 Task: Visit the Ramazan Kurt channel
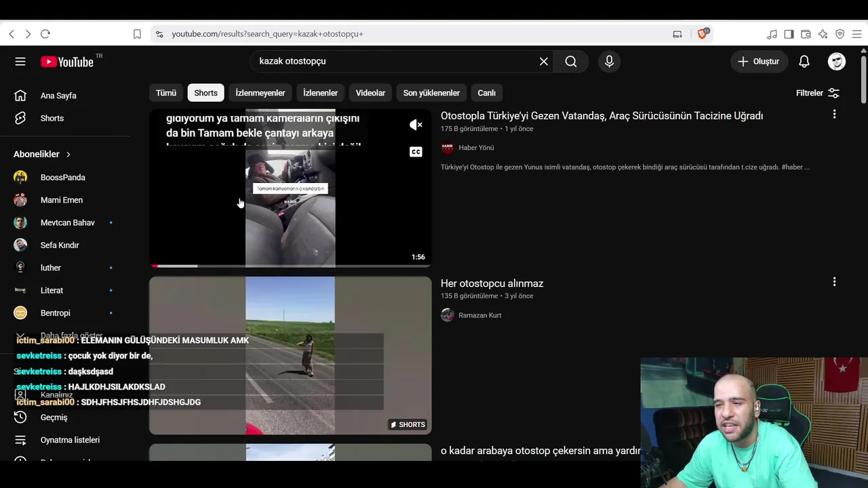(x=480, y=315)
